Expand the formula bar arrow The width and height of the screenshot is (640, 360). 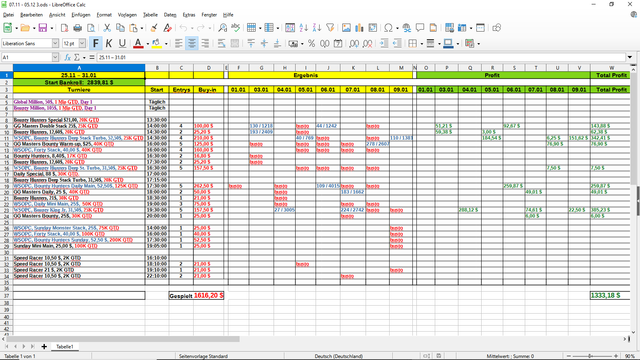[630, 57]
